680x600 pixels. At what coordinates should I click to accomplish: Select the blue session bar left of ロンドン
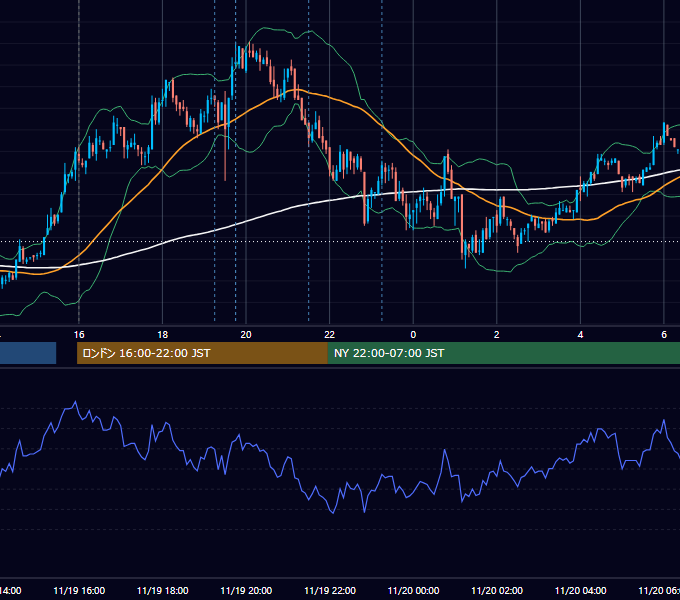28,353
